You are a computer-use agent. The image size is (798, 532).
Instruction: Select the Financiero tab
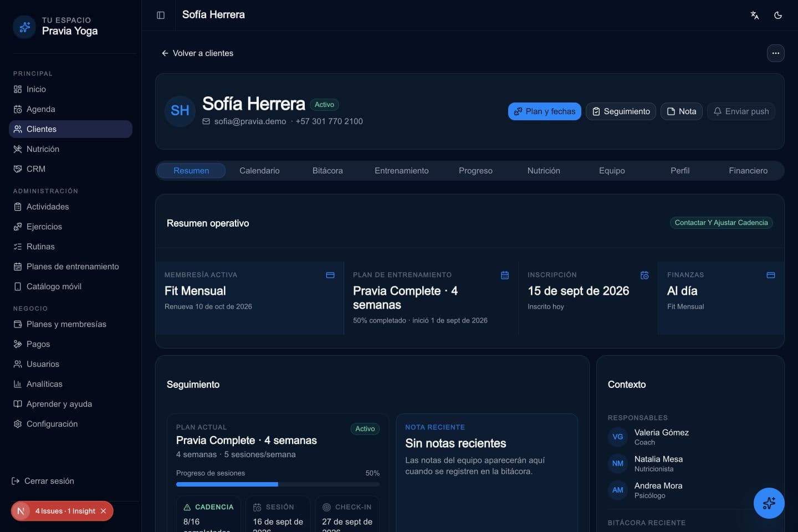click(748, 171)
